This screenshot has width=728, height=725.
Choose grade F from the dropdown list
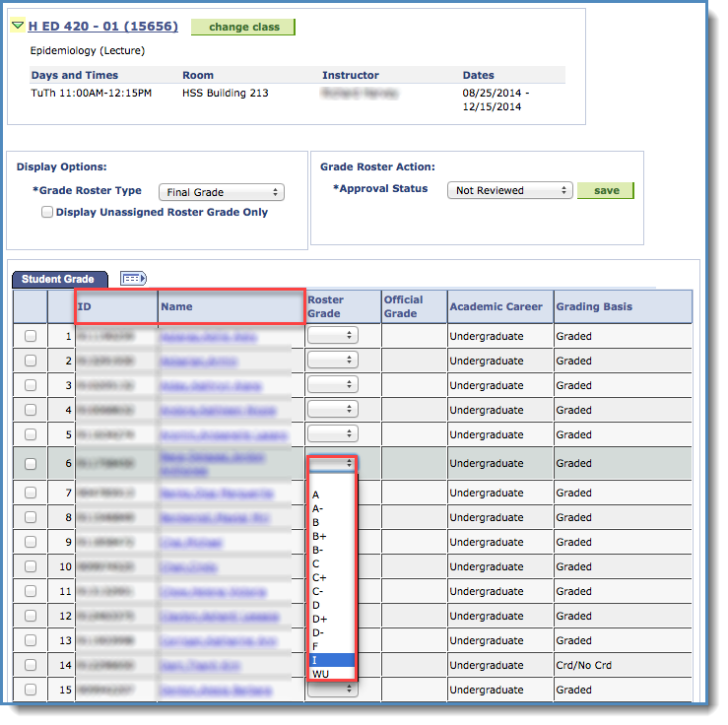coord(332,646)
